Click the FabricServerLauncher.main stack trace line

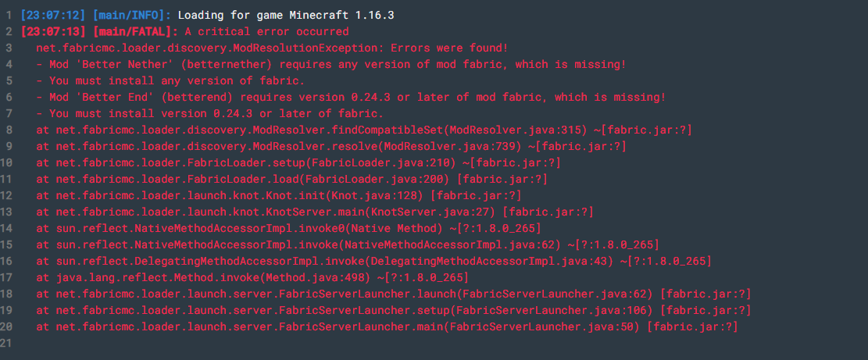click(x=387, y=327)
